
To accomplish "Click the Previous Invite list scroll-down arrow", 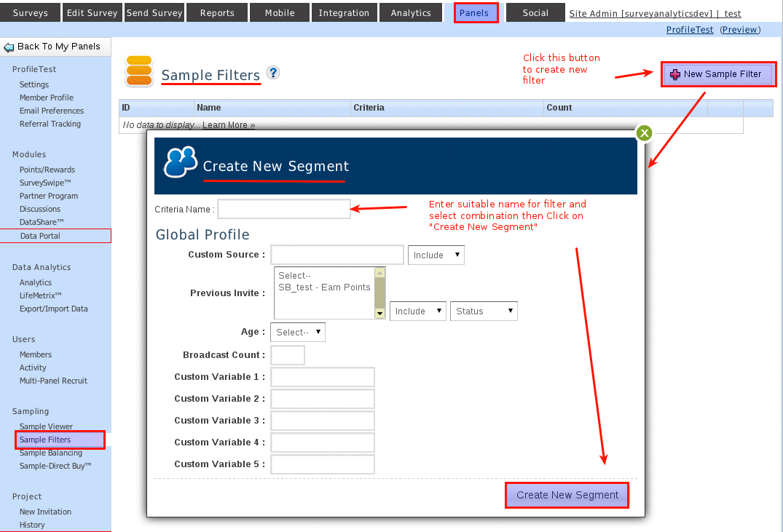I will (x=379, y=313).
